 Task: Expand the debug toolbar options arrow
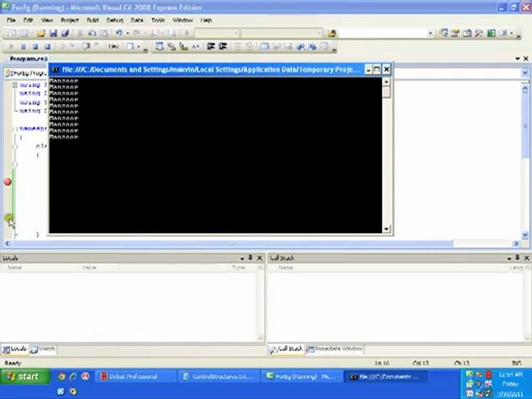[x=146, y=49]
